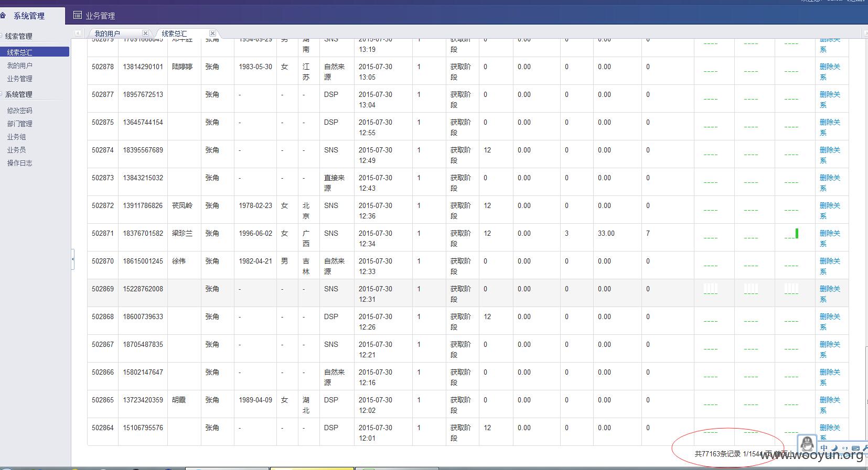This screenshot has height=470, width=868.
Task: Click birth date 1989-04-09
Action: click(x=255, y=400)
